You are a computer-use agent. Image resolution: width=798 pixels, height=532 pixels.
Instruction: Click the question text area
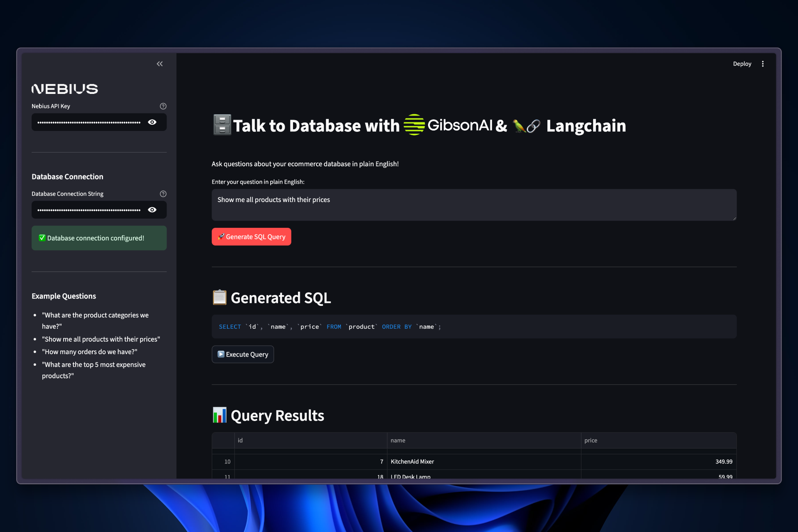pos(474,205)
